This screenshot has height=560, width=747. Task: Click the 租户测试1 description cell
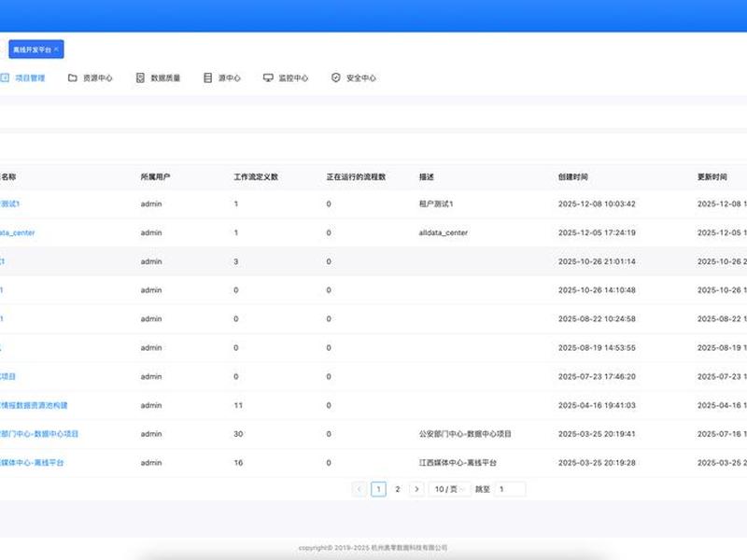436,203
